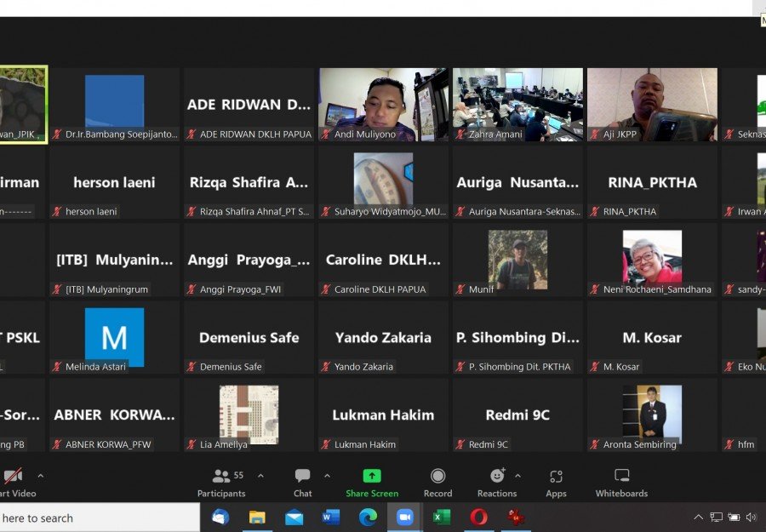The height and width of the screenshot is (532, 766).
Task: Click the Melinda Astari participant tile
Action: click(x=114, y=338)
